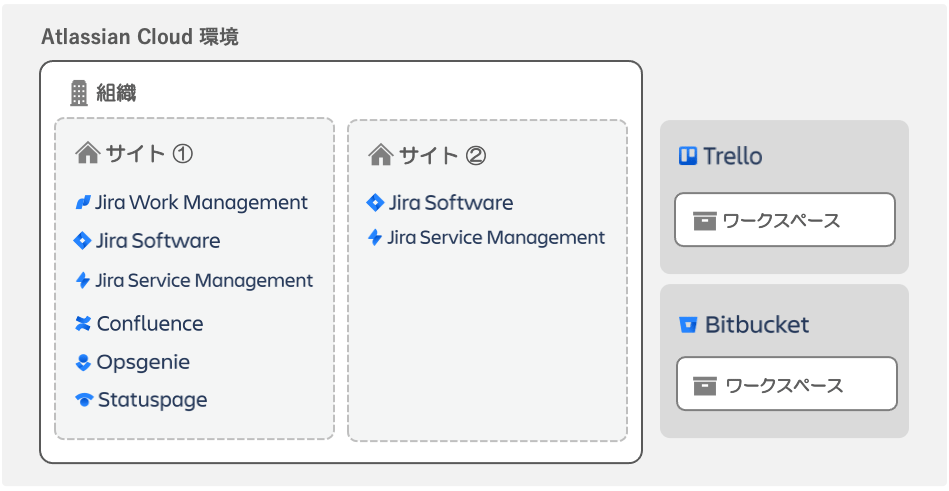949x491 pixels.
Task: Click the Jira Software icon in サイト ②
Action: pyautogui.click(x=375, y=202)
